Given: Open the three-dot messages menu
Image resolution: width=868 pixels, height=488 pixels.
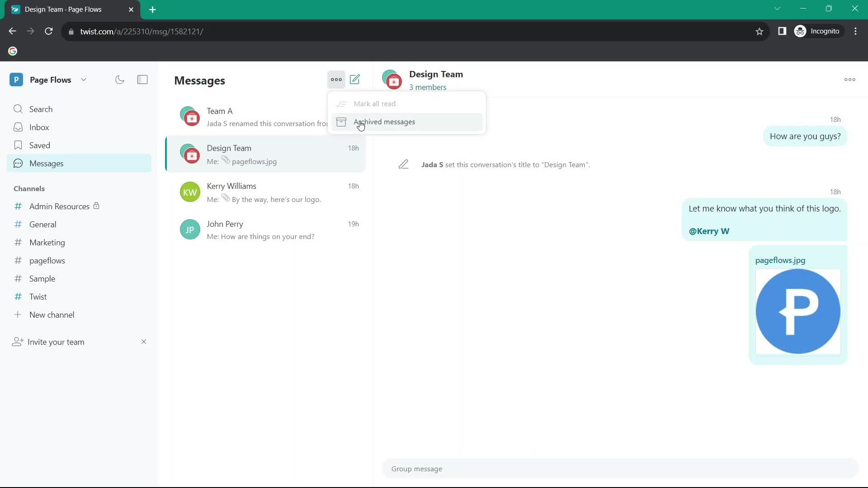Looking at the screenshot, I should pos(336,79).
